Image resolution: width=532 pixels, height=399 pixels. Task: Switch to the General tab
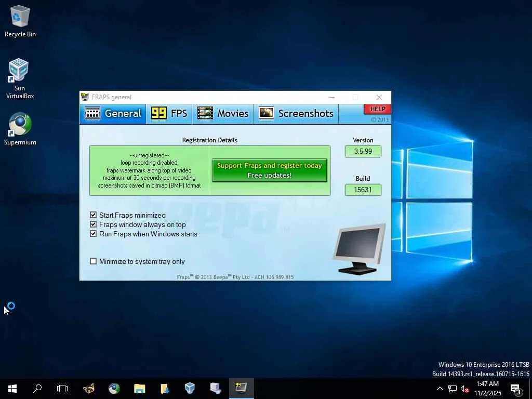(x=113, y=114)
